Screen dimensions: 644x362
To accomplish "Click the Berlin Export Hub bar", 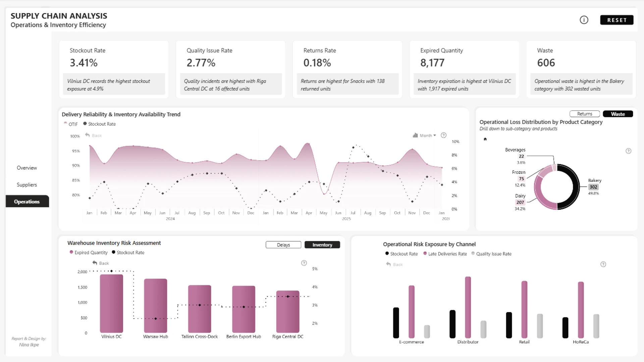I will click(x=244, y=309).
